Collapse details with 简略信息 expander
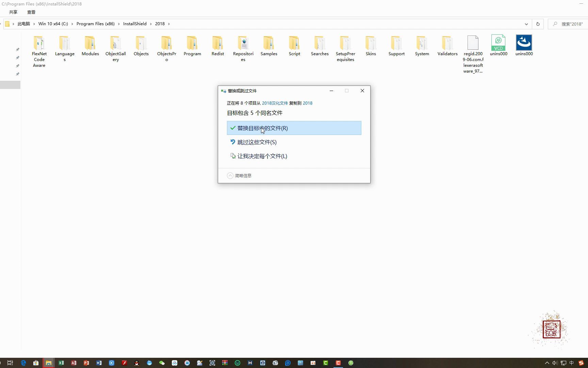This screenshot has width=588, height=368. pyautogui.click(x=239, y=175)
